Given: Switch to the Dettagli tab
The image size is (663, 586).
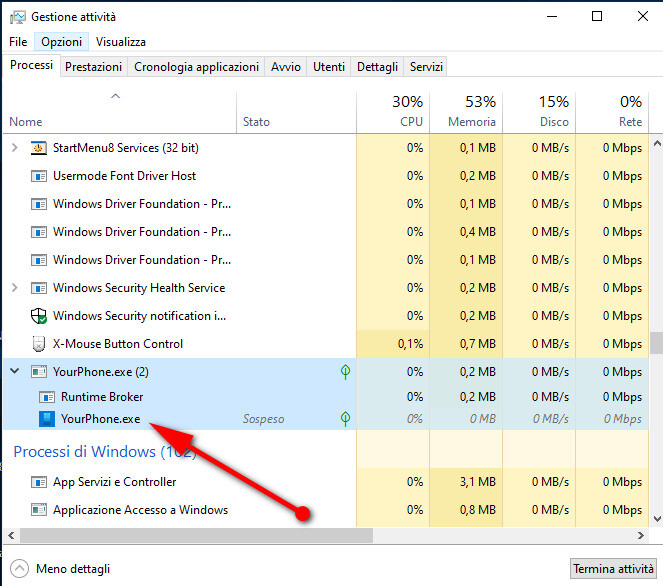Looking at the screenshot, I should [x=377, y=67].
